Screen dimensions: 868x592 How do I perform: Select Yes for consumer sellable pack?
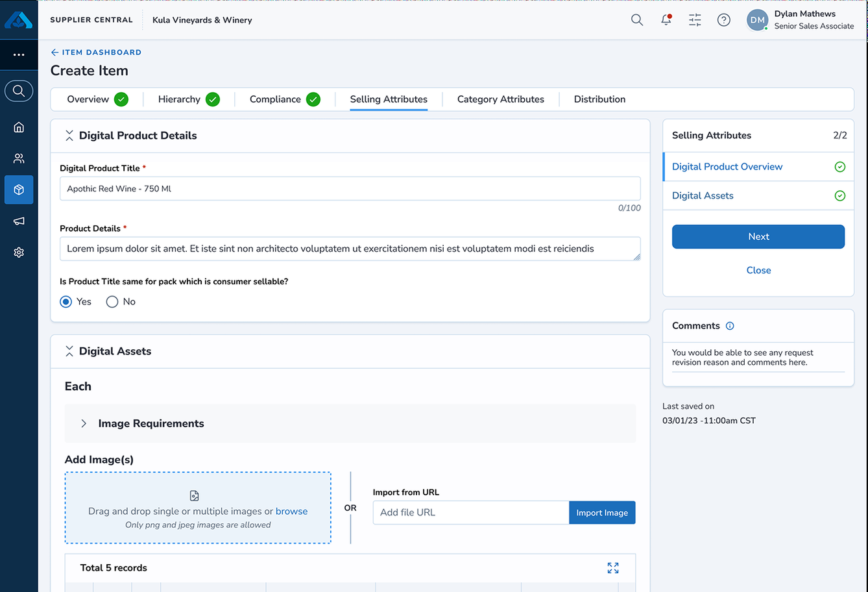click(66, 302)
